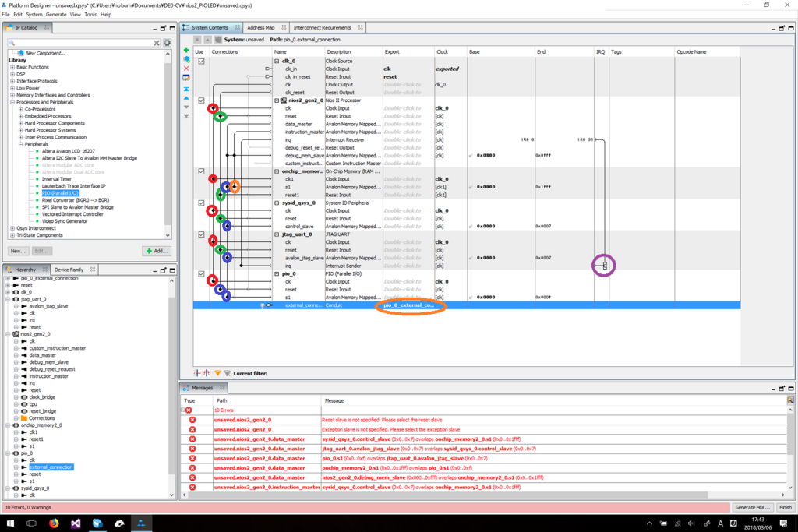Viewport: 798px width, 532px height.
Task: Open the Tools menu
Action: point(90,15)
